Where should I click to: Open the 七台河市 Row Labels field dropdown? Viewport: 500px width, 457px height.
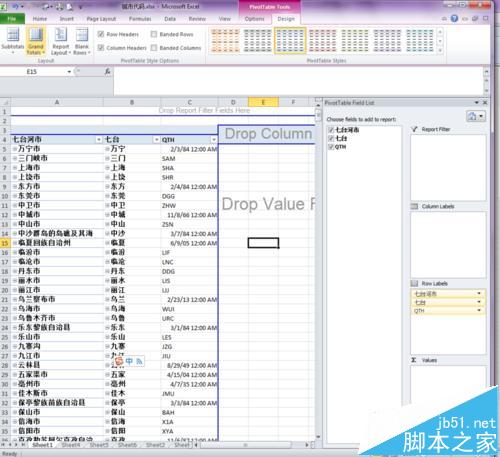click(x=479, y=293)
